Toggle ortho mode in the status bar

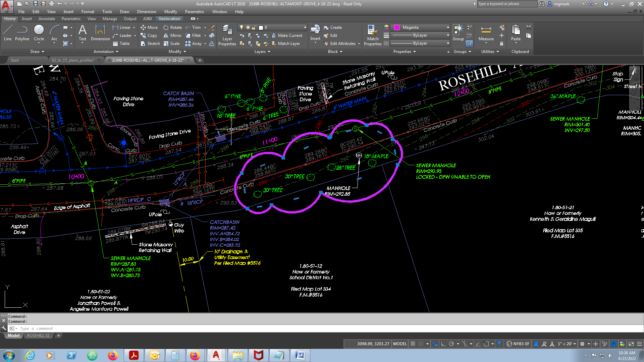pyautogui.click(x=443, y=344)
